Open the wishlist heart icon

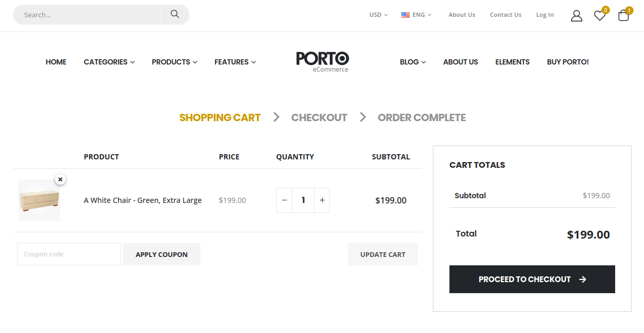[x=599, y=16]
